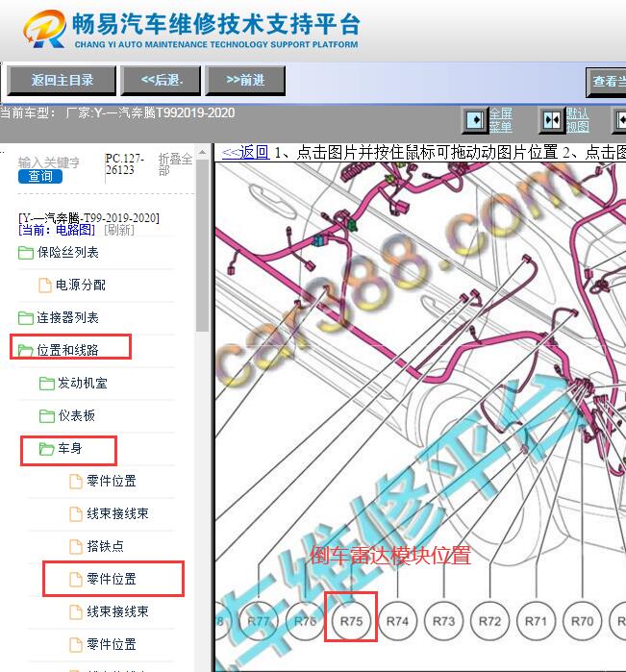Click the 返回主目录 button
This screenshot has height=672, width=626.
pyautogui.click(x=62, y=81)
